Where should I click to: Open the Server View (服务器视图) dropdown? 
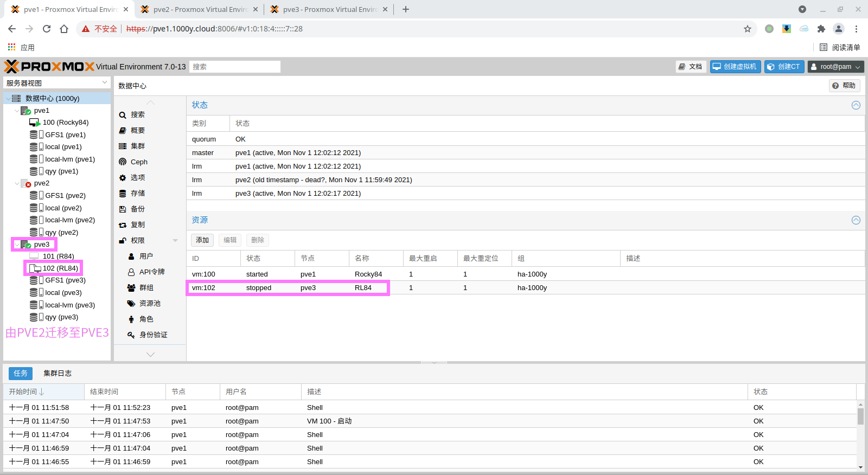coord(56,83)
